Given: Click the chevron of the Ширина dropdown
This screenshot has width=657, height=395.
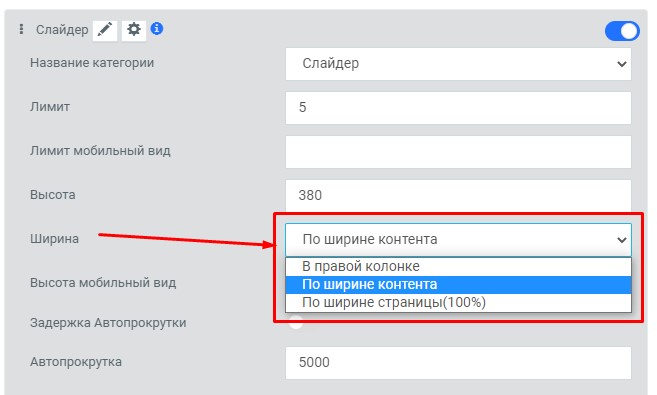Looking at the screenshot, I should [x=621, y=240].
